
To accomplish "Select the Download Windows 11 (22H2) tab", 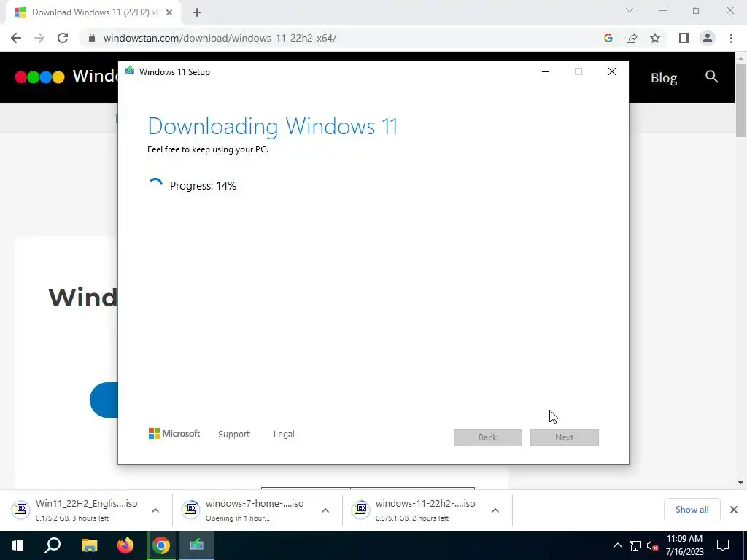I will click(93, 12).
